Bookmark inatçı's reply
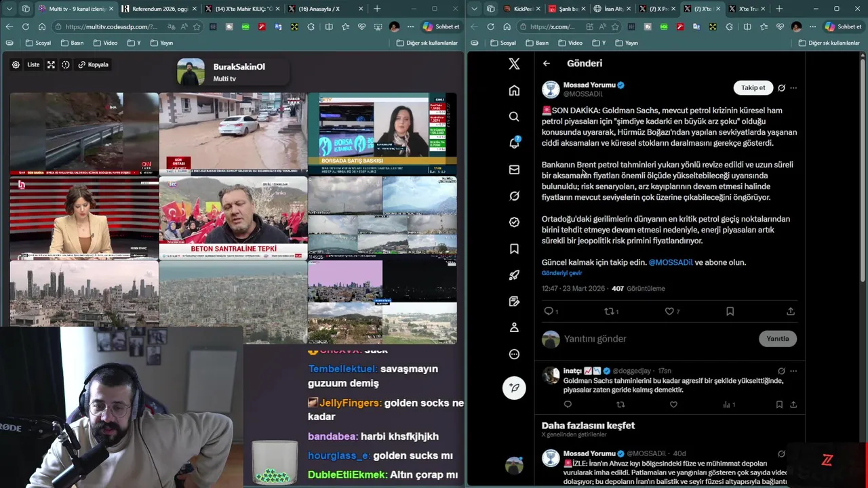868x488 pixels. point(779,405)
